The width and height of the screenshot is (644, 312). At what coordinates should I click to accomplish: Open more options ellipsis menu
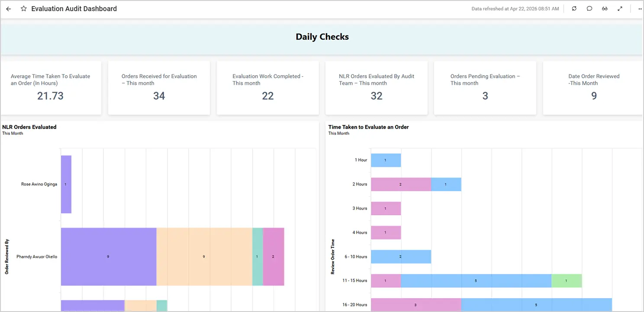pos(640,9)
